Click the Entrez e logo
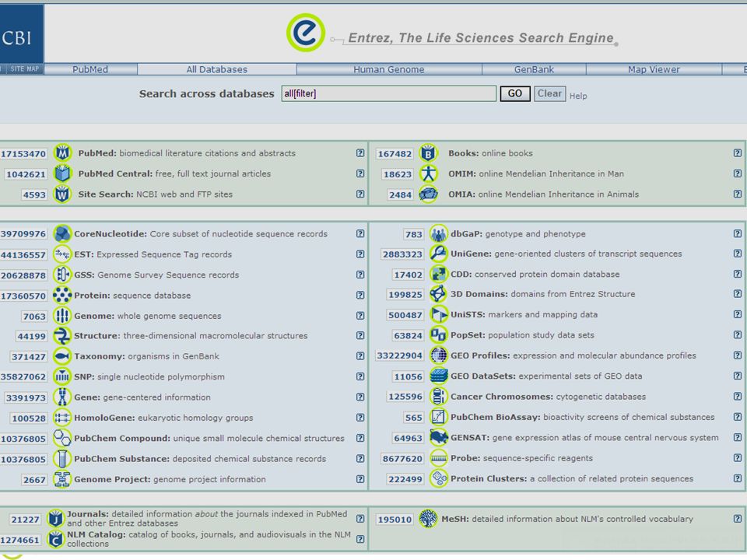Image resolution: width=747 pixels, height=560 pixels. click(x=305, y=33)
